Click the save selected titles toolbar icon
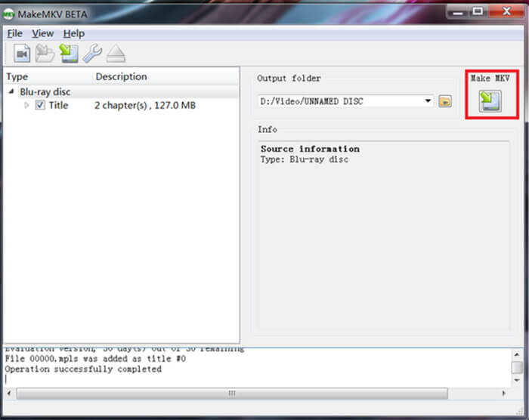Viewport: 529px width, 420px height. coord(69,54)
